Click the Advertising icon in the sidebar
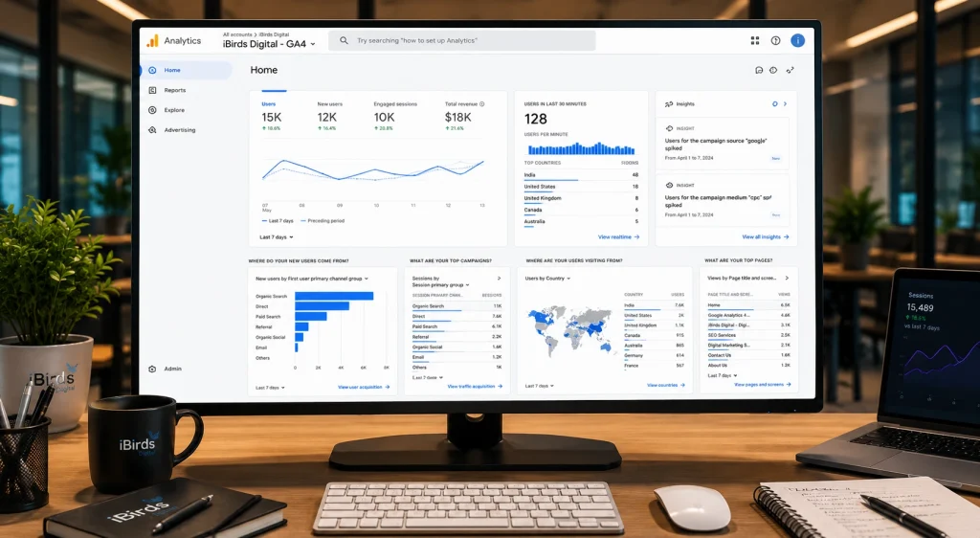980x538 pixels. pos(152,130)
